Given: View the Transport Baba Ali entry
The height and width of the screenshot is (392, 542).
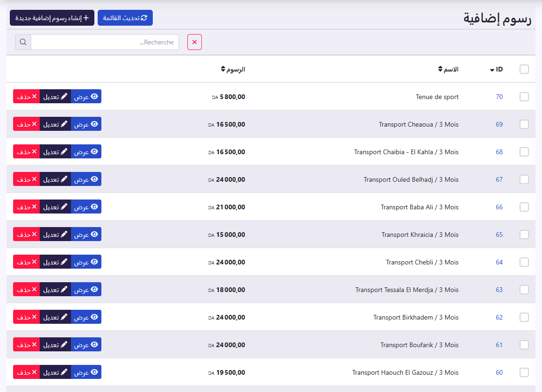Looking at the screenshot, I should pyautogui.click(x=86, y=207).
